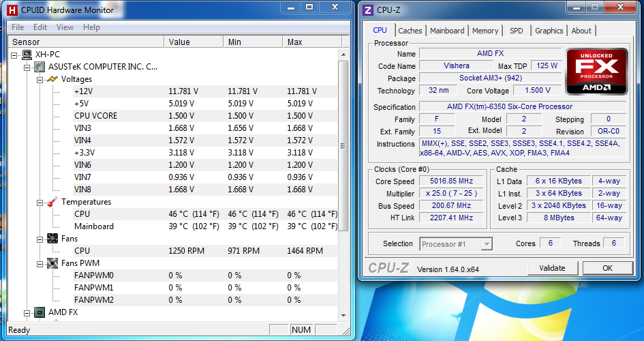
Task: Click the XH-PC computer icon
Action: pyautogui.click(x=27, y=55)
